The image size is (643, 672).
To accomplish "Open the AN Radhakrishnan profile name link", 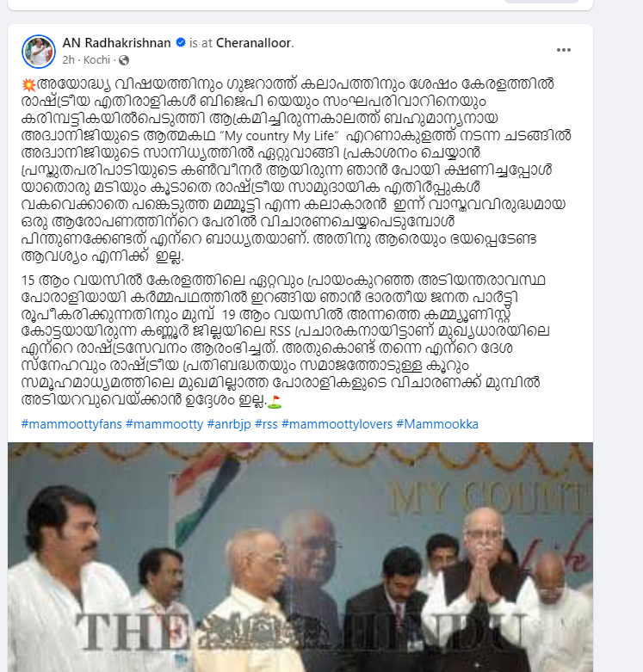I will click(x=116, y=43).
